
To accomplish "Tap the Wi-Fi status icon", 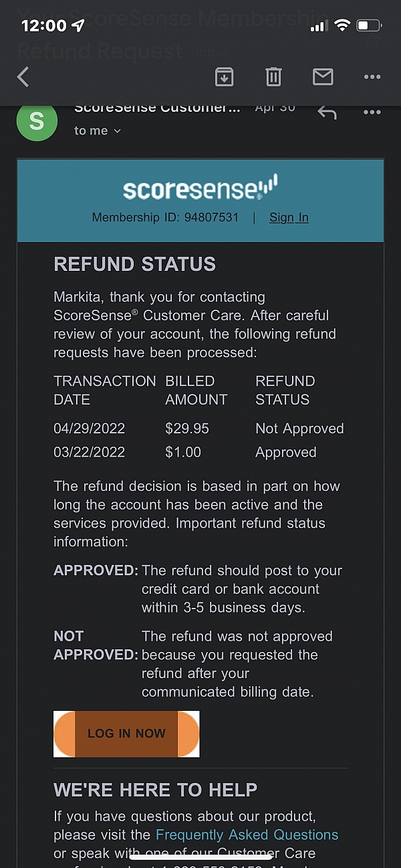I will coord(342,26).
